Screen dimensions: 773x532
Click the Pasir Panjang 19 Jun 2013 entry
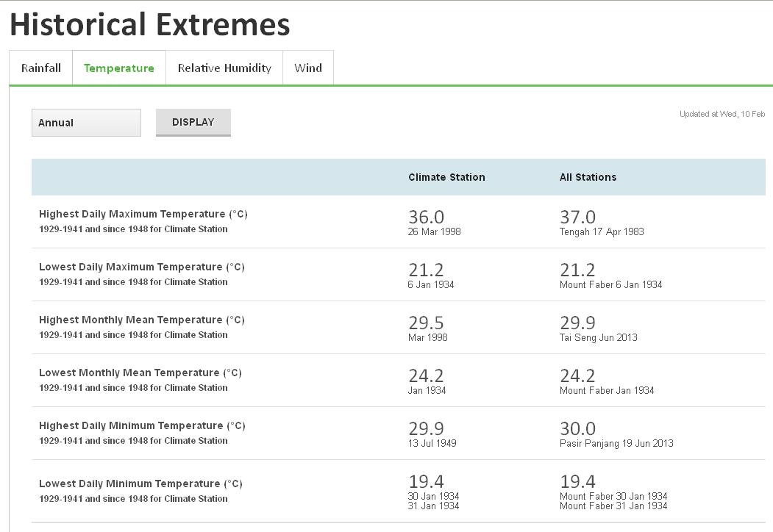[x=616, y=443]
